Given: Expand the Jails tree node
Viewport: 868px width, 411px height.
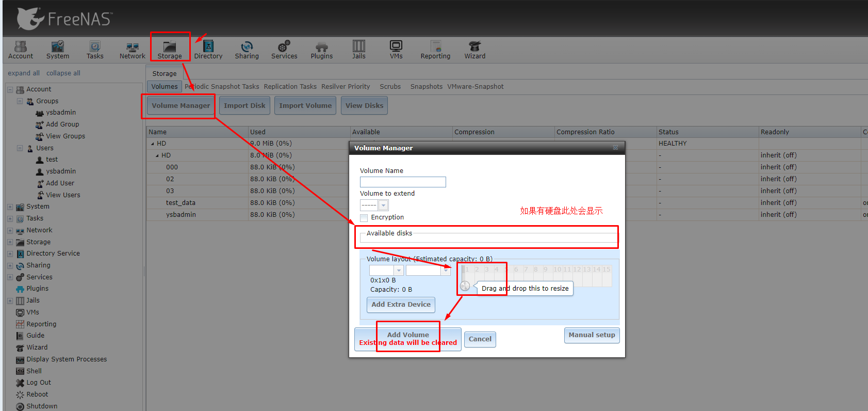Looking at the screenshot, I should [x=10, y=301].
